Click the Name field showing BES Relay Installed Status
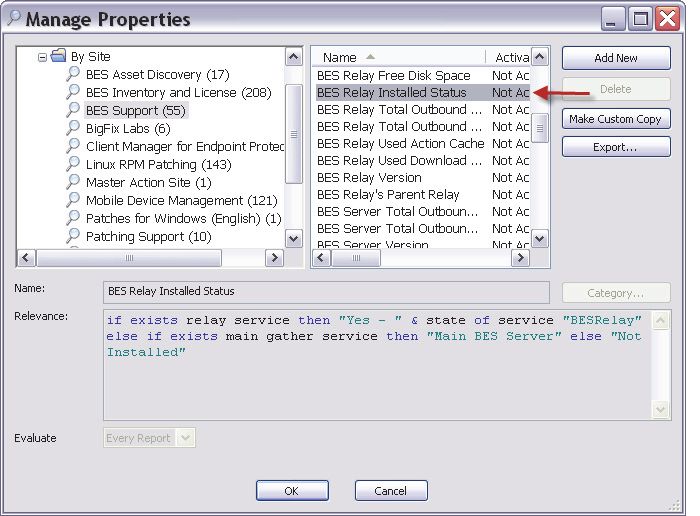 326,291
